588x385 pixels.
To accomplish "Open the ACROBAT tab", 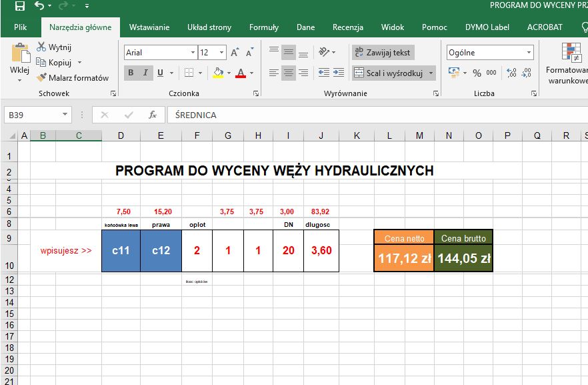I will (545, 27).
